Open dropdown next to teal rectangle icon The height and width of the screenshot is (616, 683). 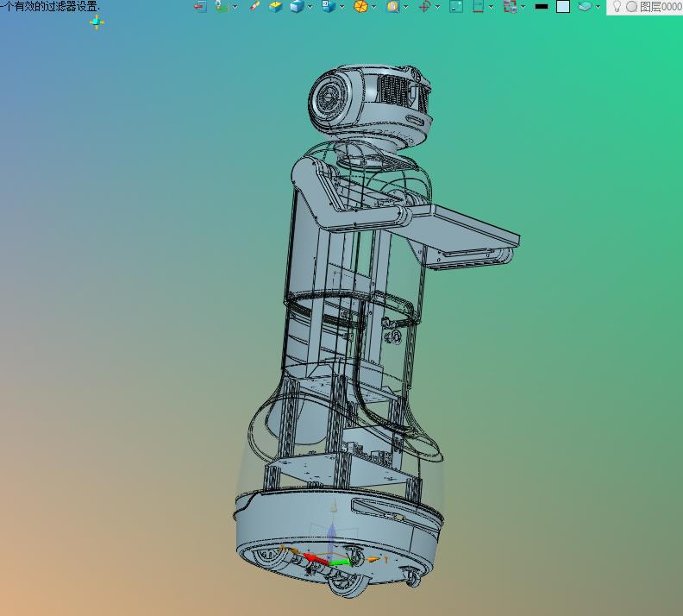pos(491,7)
